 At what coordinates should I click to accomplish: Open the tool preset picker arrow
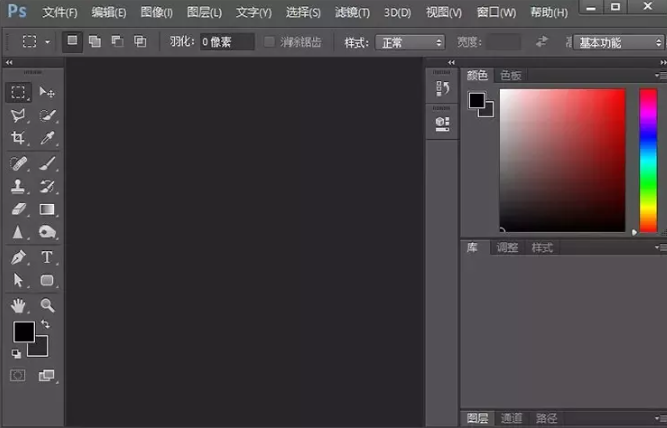point(48,43)
